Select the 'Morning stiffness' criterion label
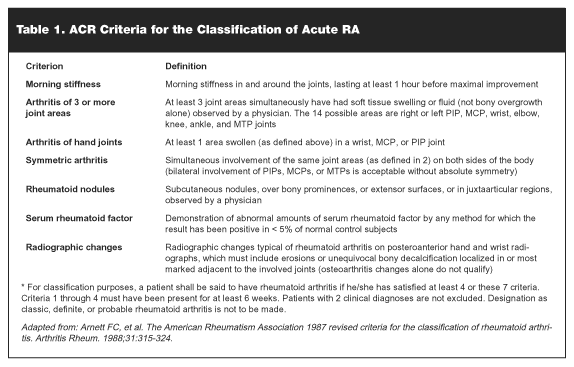This screenshot has width=574, height=367. [x=63, y=84]
